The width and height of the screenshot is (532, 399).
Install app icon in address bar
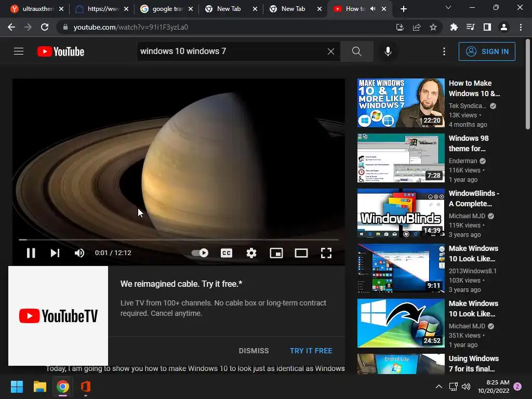[x=400, y=27]
